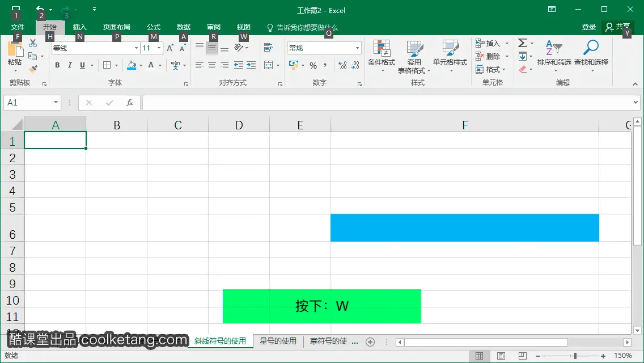The width and height of the screenshot is (644, 363).
Task: Increase font size with larger A
Action: click(170, 48)
